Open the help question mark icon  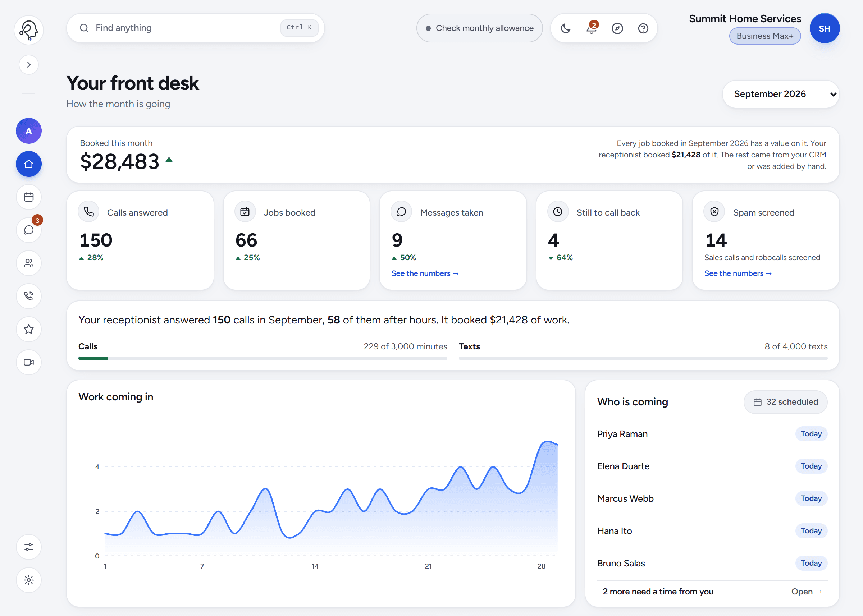pos(643,28)
